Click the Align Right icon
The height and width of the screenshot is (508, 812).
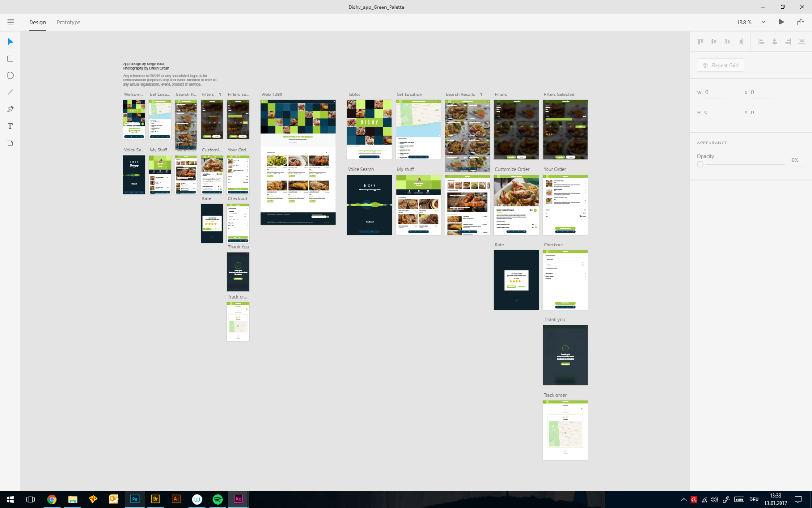(788, 41)
